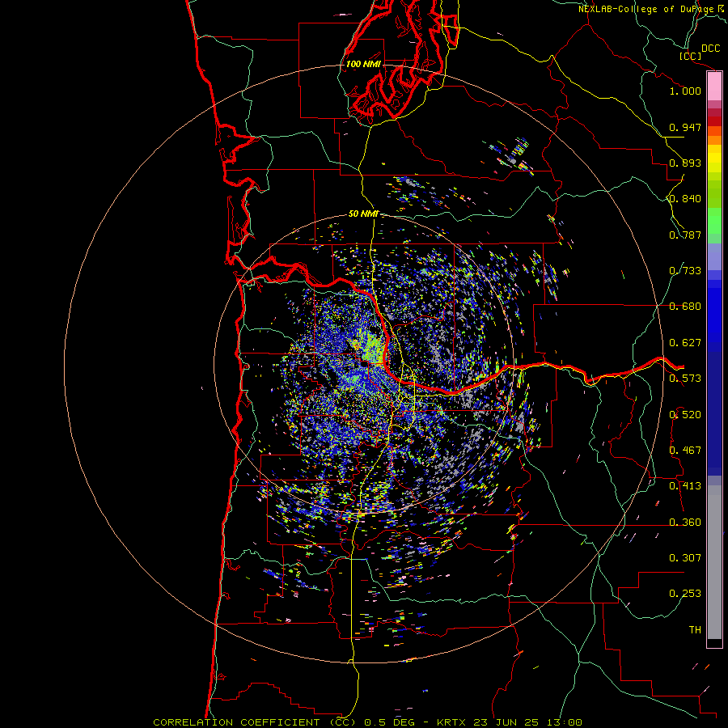
Task: Click the 23 JUN 25 date text
Action: click(506, 722)
